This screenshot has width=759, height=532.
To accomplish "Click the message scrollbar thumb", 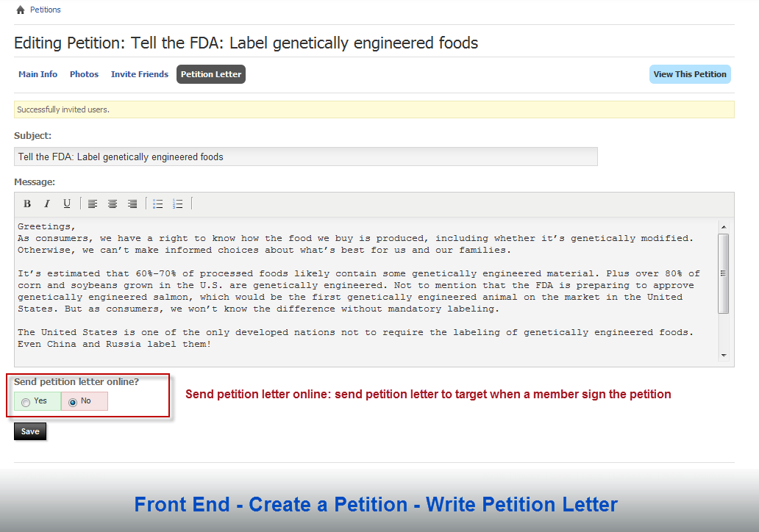I will pyautogui.click(x=723, y=274).
